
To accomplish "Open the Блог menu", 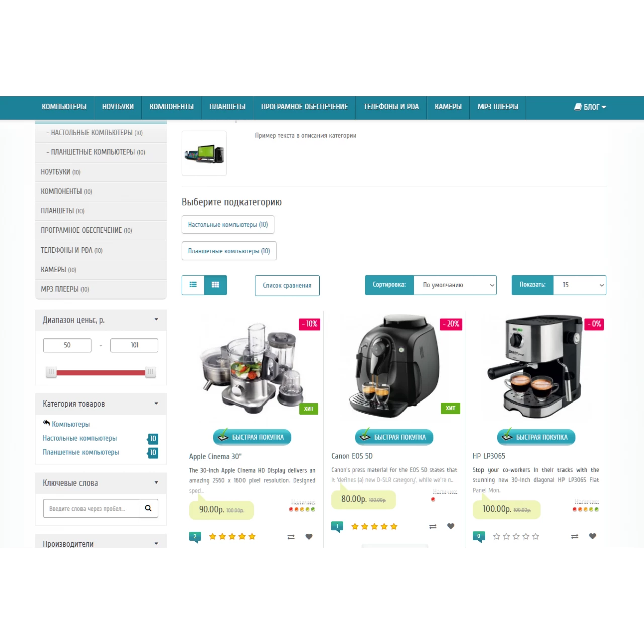I will (x=590, y=107).
